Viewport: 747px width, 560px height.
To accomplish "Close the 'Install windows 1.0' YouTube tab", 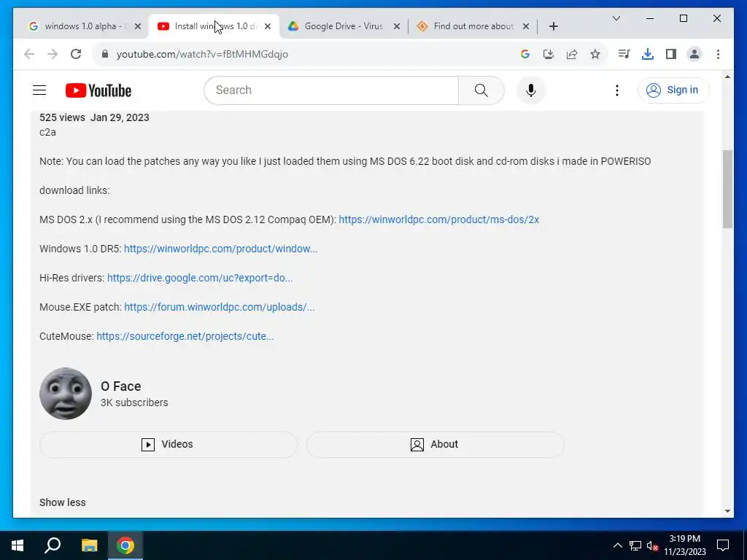I will (x=268, y=26).
